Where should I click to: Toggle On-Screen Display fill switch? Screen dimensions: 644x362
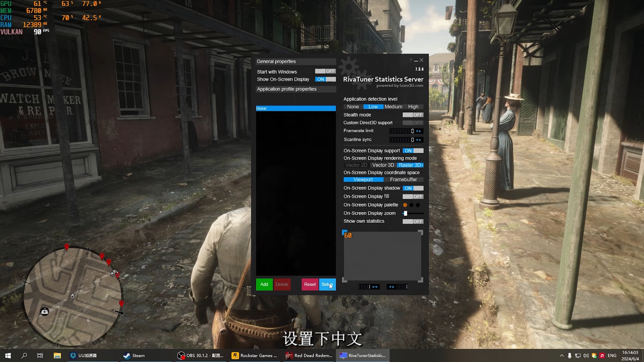(x=413, y=197)
